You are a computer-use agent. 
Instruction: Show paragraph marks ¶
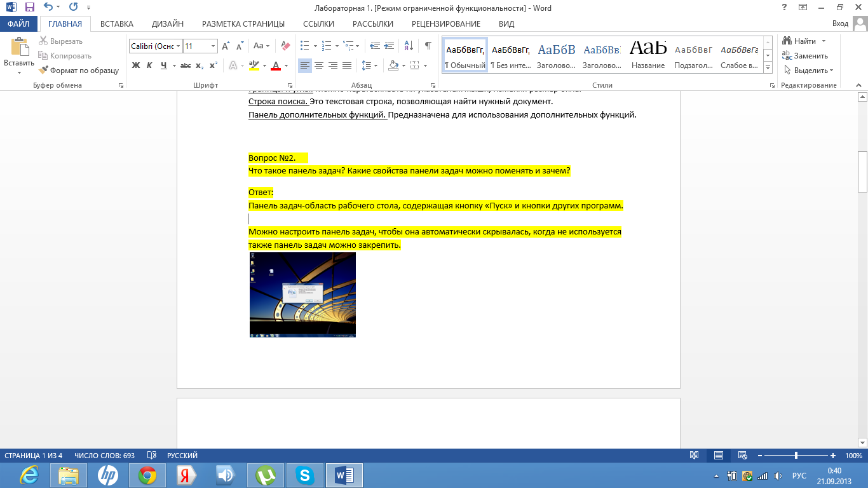tap(428, 46)
